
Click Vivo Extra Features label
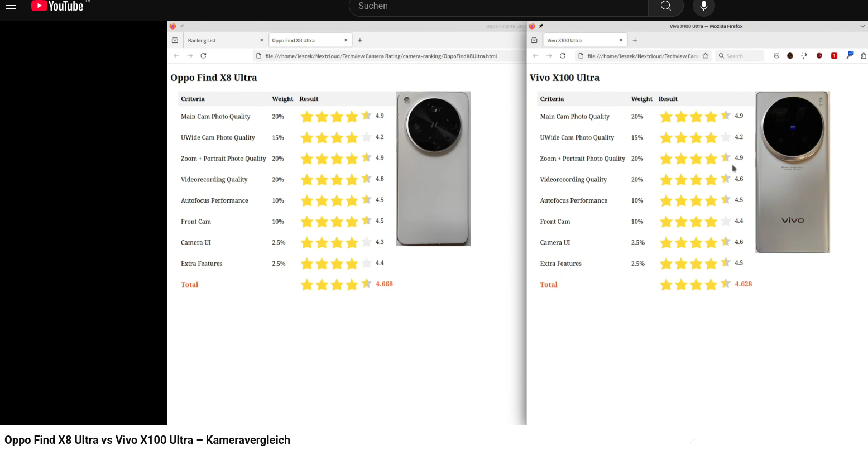click(x=560, y=264)
